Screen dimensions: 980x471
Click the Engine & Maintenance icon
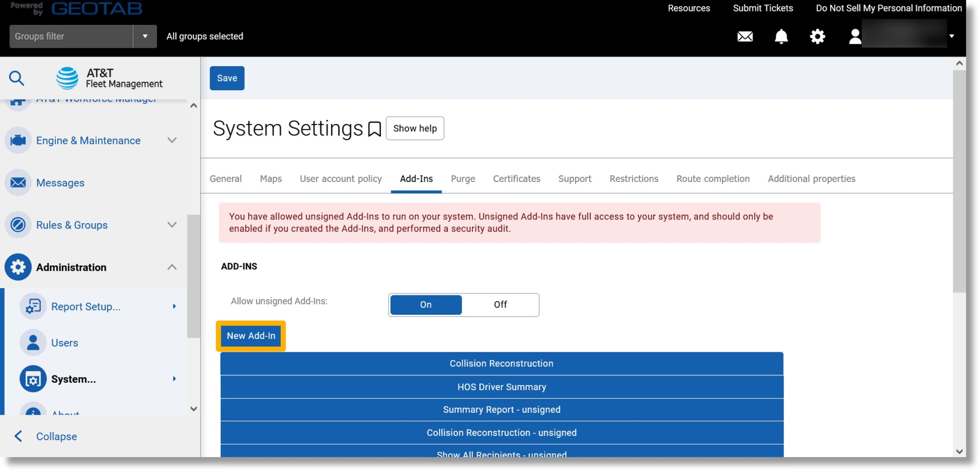[18, 140]
